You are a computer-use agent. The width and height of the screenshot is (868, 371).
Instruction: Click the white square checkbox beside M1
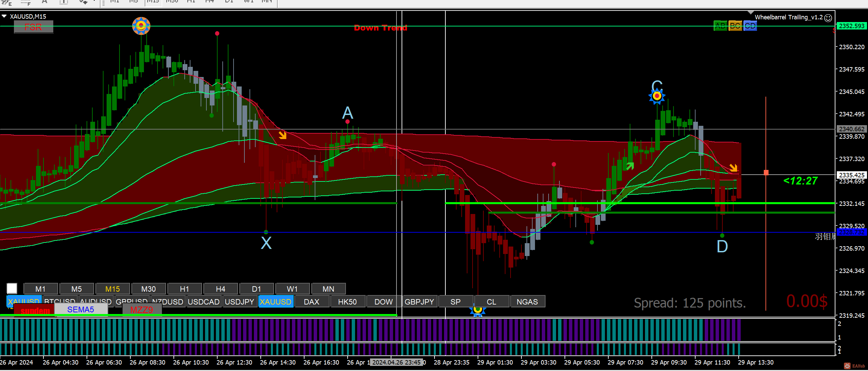click(12, 288)
